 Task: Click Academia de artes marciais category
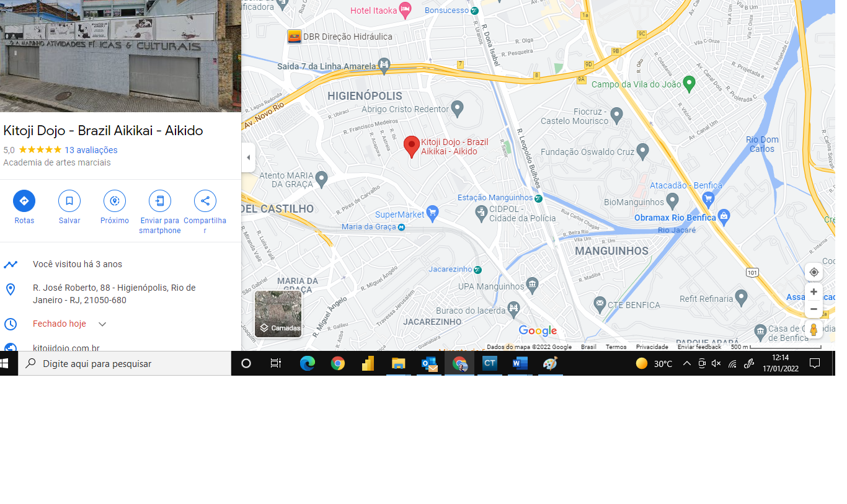(x=57, y=162)
